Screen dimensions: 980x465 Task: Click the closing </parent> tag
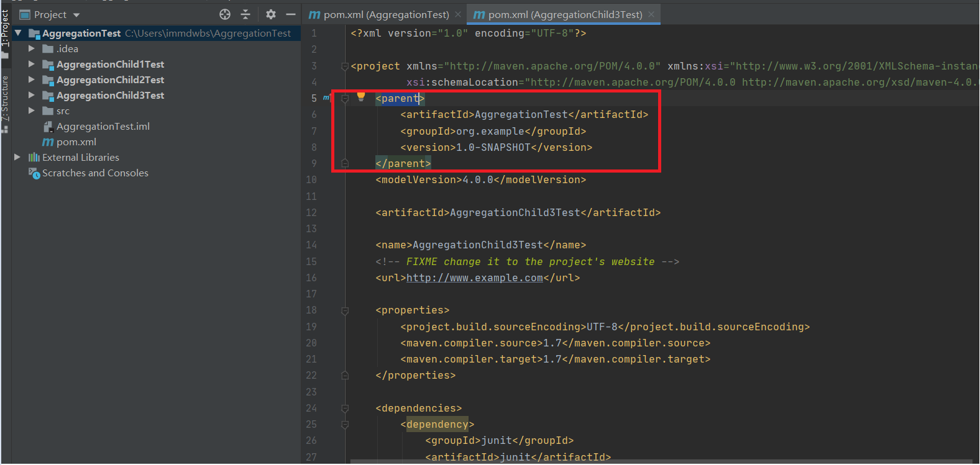pos(403,164)
